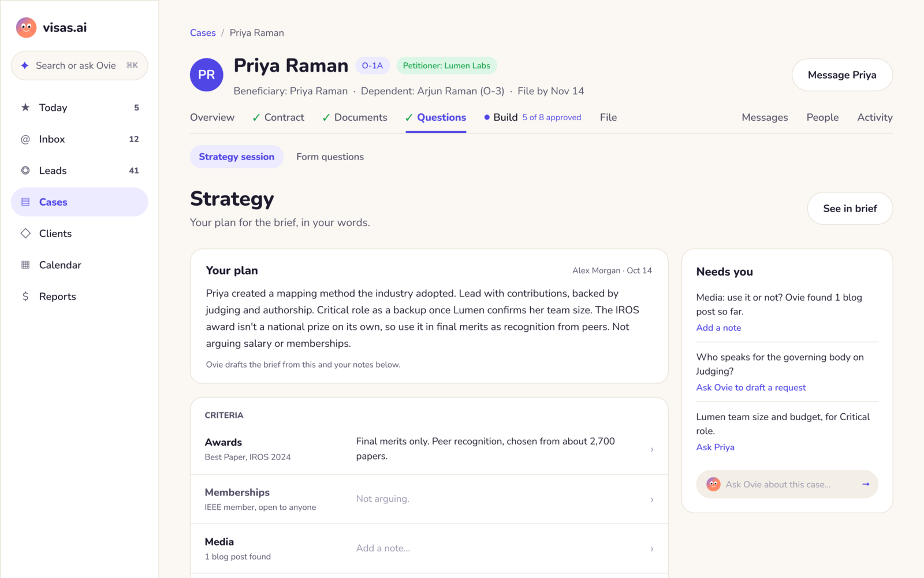The width and height of the screenshot is (924, 578).
Task: Click the Message Priya button
Action: click(842, 75)
